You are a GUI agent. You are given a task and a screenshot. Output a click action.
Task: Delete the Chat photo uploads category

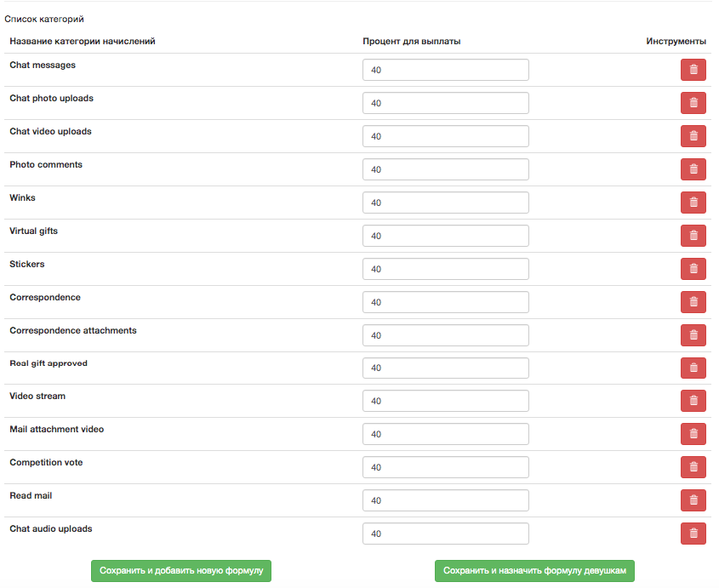693,103
